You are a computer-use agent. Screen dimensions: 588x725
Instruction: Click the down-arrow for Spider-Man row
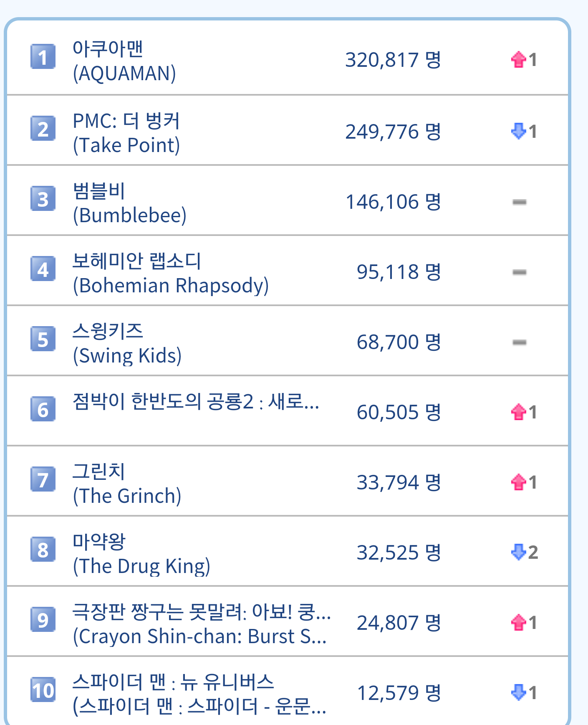(x=519, y=692)
